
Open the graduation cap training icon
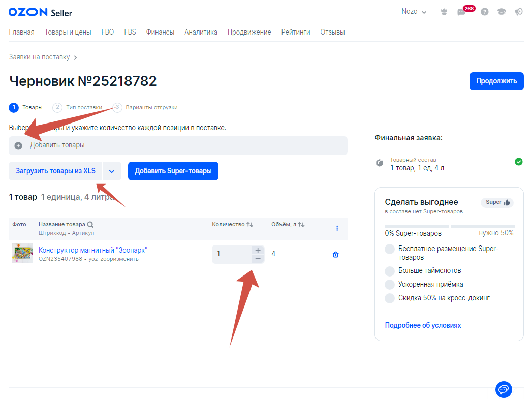tap(502, 12)
